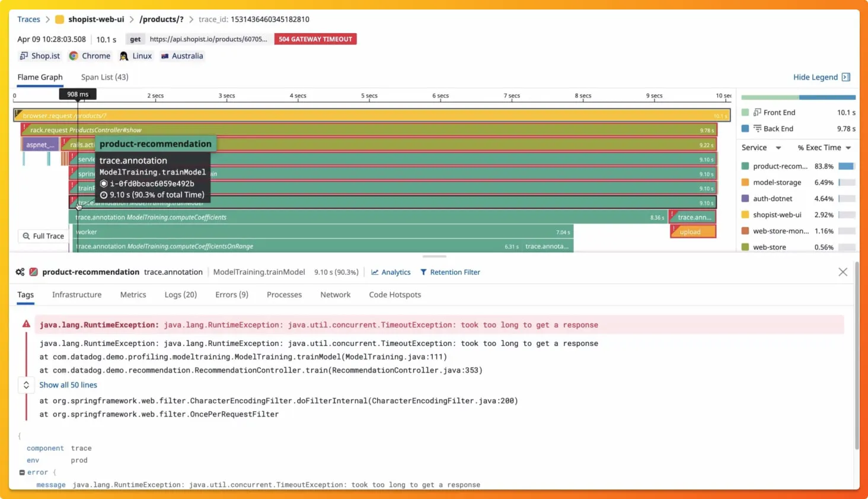Open the Metrics tab

(133, 295)
